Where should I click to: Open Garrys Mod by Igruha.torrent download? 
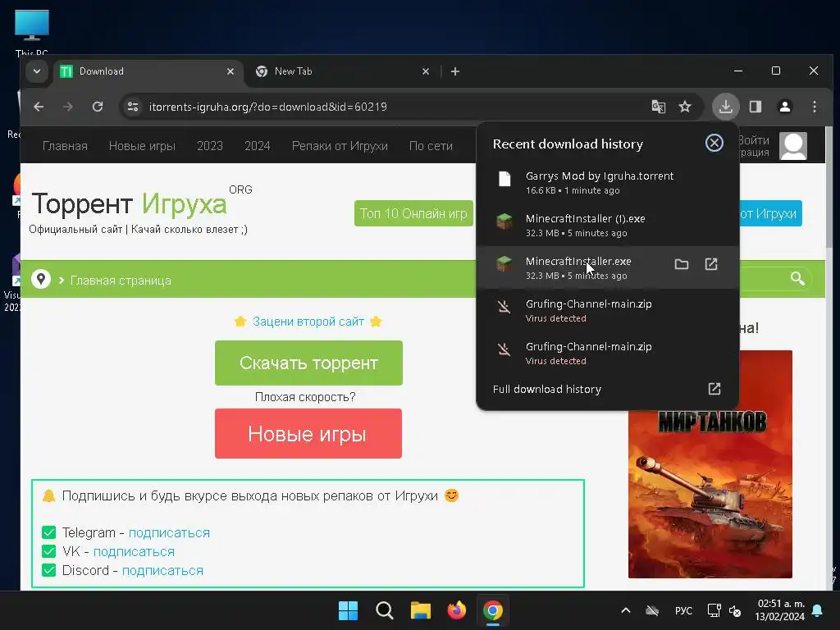pyautogui.click(x=608, y=183)
